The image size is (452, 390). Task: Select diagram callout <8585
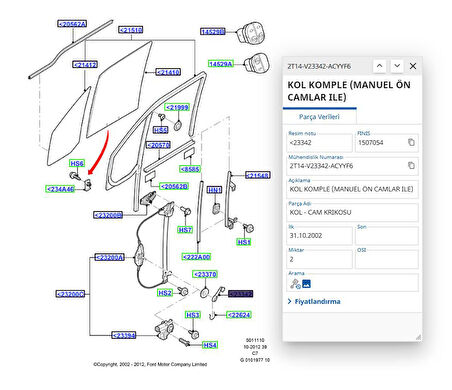coord(190,169)
